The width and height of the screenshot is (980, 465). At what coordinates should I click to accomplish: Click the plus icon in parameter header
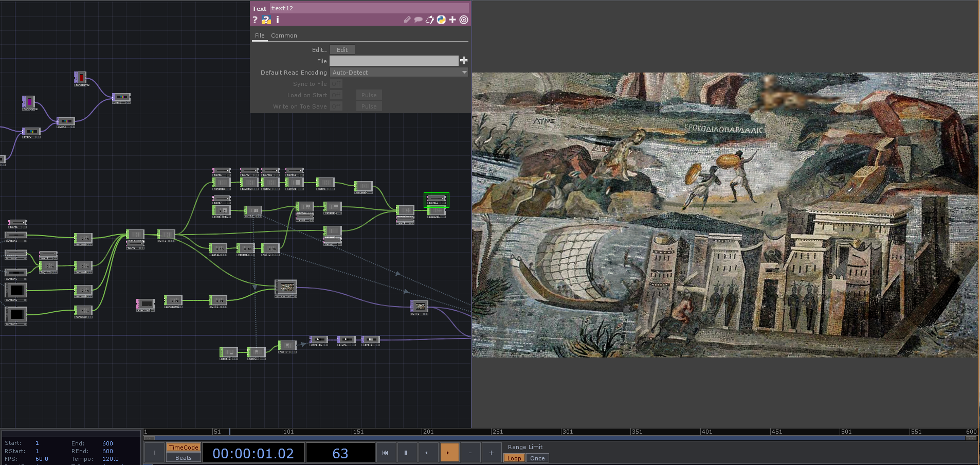[452, 20]
